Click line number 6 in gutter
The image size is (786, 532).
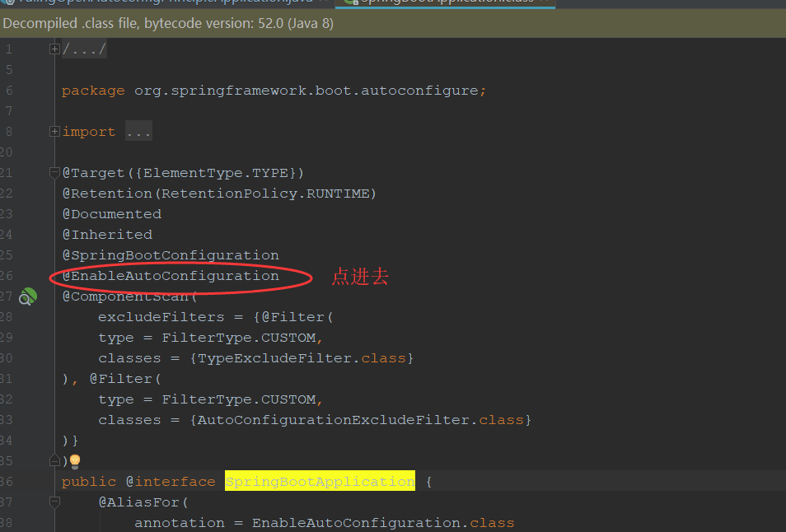click(x=9, y=91)
